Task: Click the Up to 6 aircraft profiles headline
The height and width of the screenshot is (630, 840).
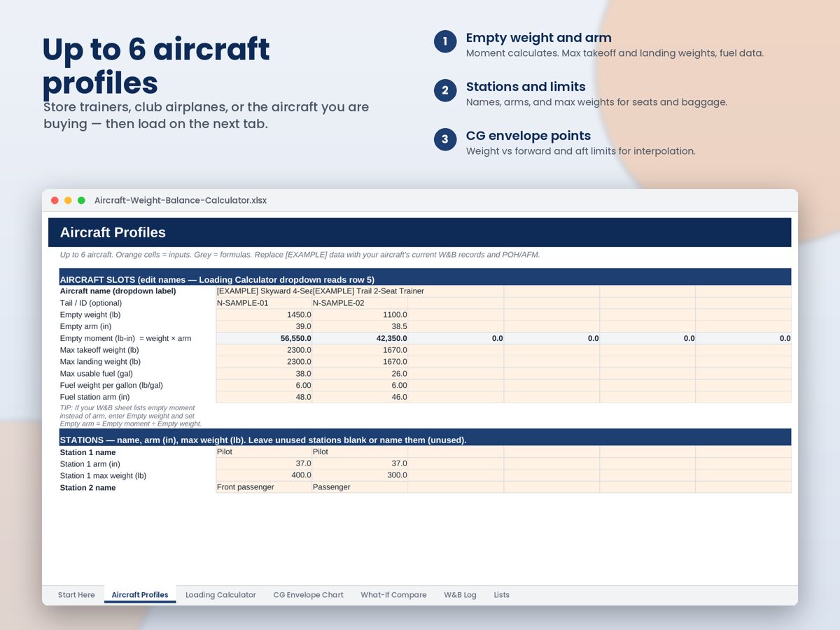Action: click(x=156, y=66)
